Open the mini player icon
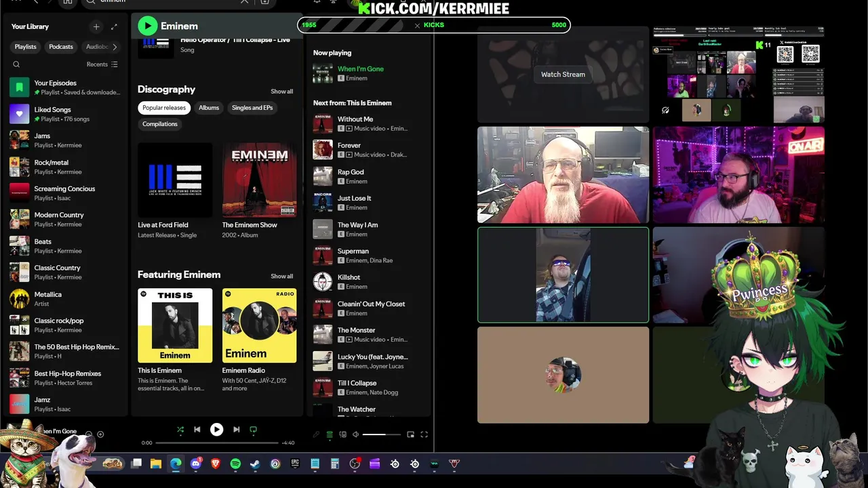The width and height of the screenshot is (868, 488). (x=410, y=434)
